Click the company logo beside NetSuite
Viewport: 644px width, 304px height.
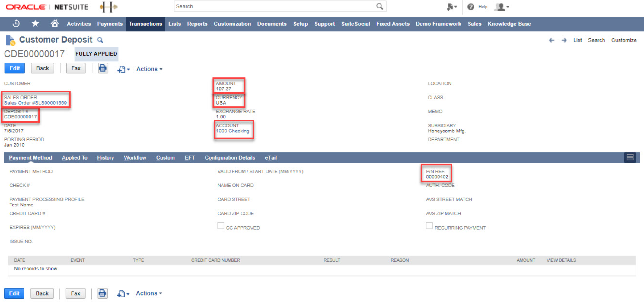coord(108,7)
